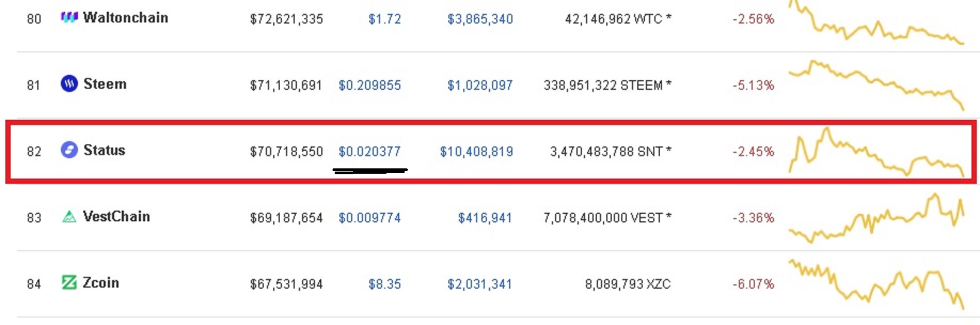Click Steem price $0.209855
This screenshot has height=325, width=980.
pyautogui.click(x=369, y=86)
